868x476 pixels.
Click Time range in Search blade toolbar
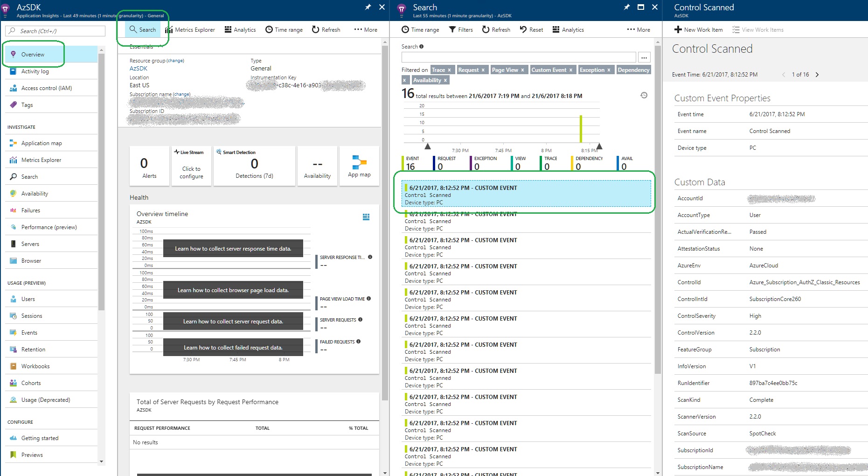pos(420,30)
